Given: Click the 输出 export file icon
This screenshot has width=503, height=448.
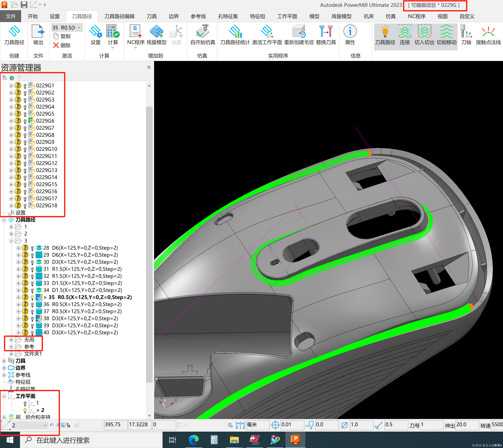Looking at the screenshot, I should (x=38, y=32).
